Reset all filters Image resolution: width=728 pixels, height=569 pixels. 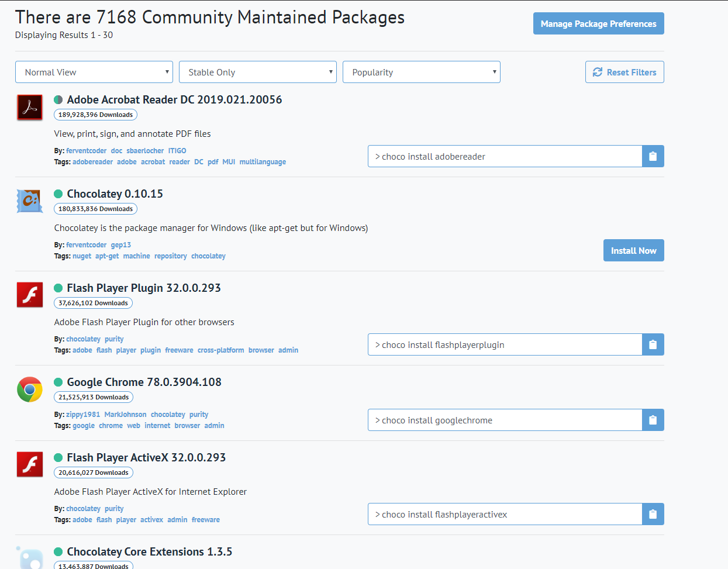pyautogui.click(x=625, y=72)
